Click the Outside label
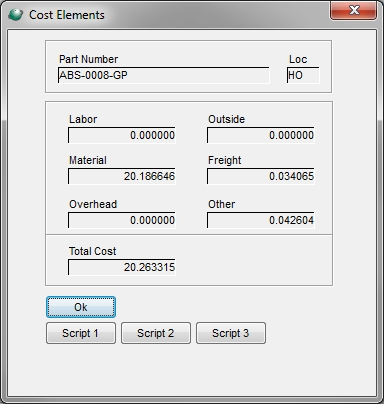384x404 pixels. click(226, 119)
